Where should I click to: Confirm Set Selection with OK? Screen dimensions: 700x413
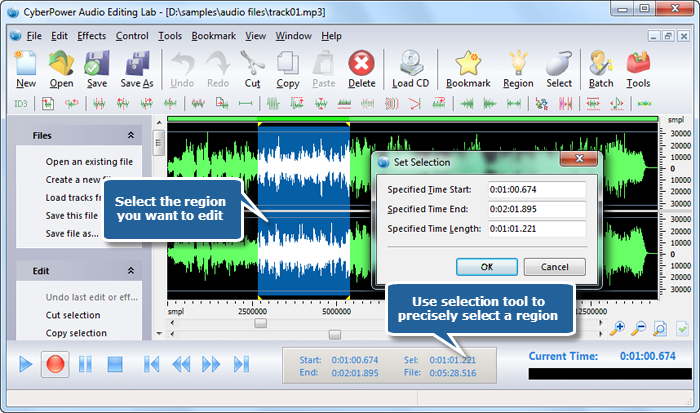tap(487, 267)
